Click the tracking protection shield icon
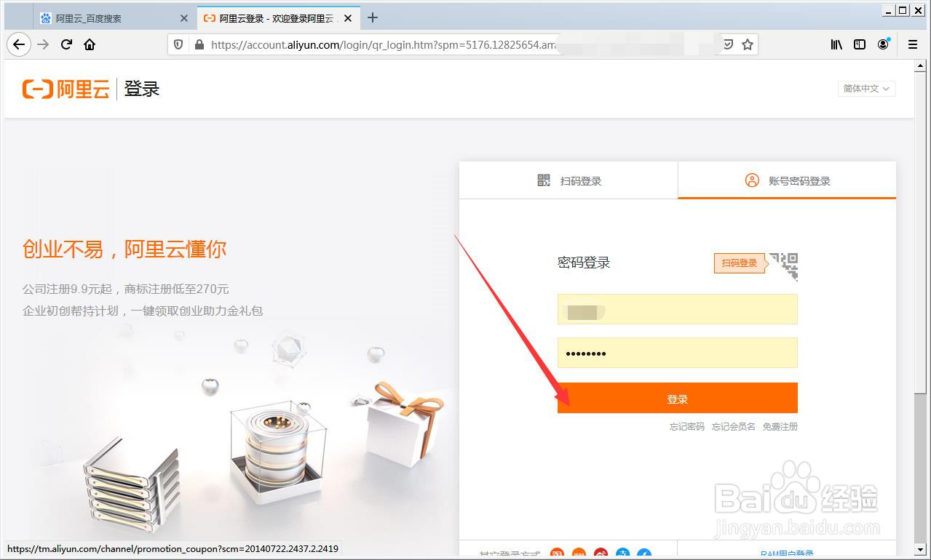Image resolution: width=931 pixels, height=560 pixels. [x=178, y=44]
